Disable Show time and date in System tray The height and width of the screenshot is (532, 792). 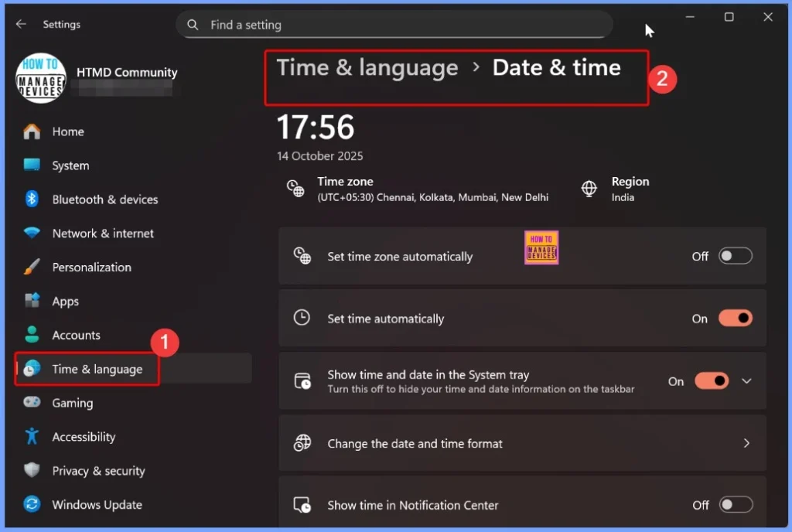pyautogui.click(x=711, y=381)
